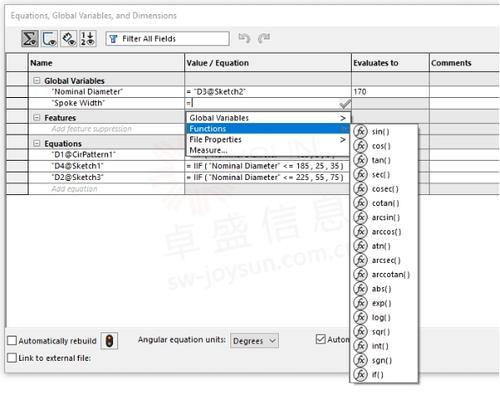Viewport: 500px width, 396px height.
Task: Select the Ordered View icon
Action: [x=88, y=39]
